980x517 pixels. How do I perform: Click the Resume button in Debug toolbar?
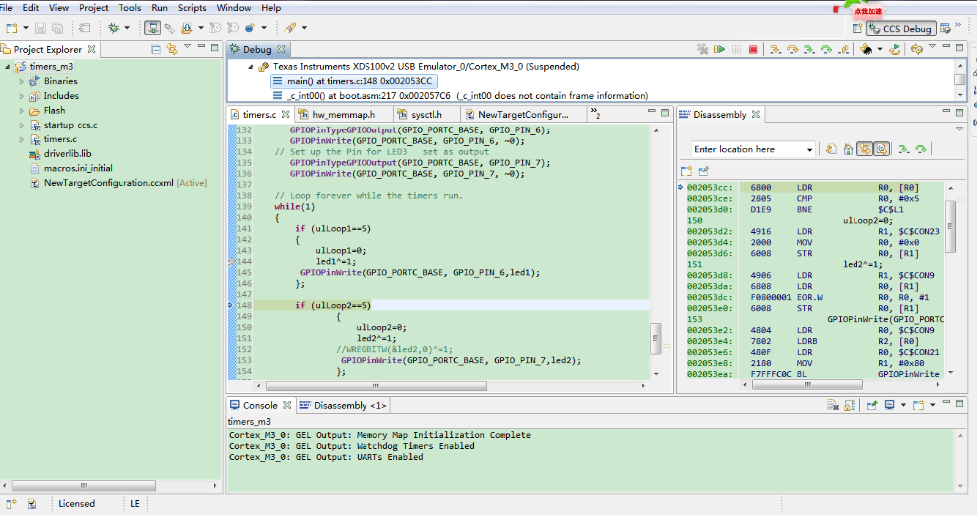720,49
